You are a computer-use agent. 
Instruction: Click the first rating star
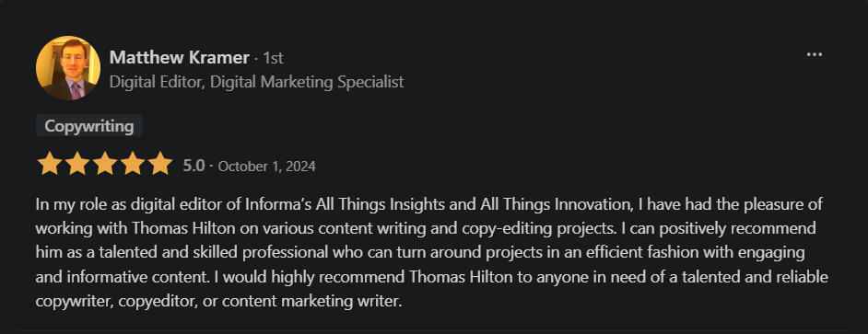[49, 164]
